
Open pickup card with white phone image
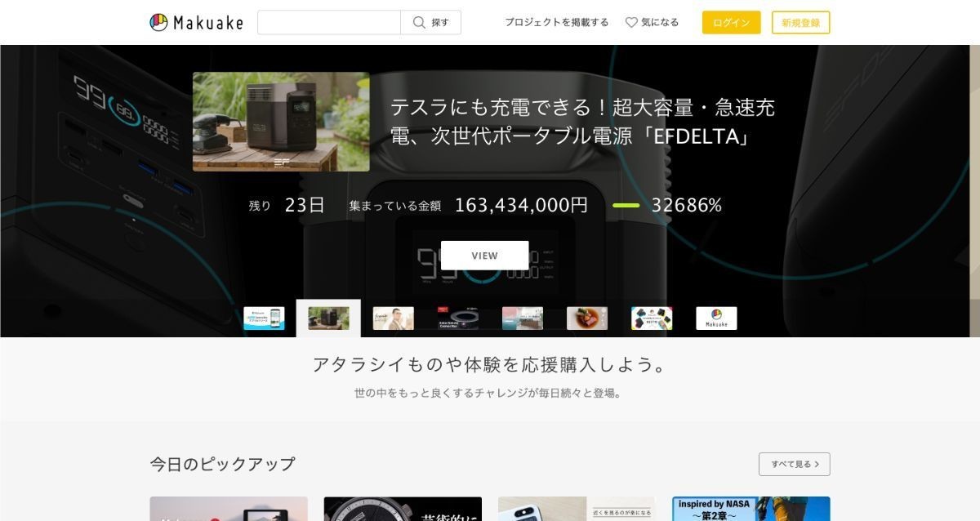pos(577,509)
